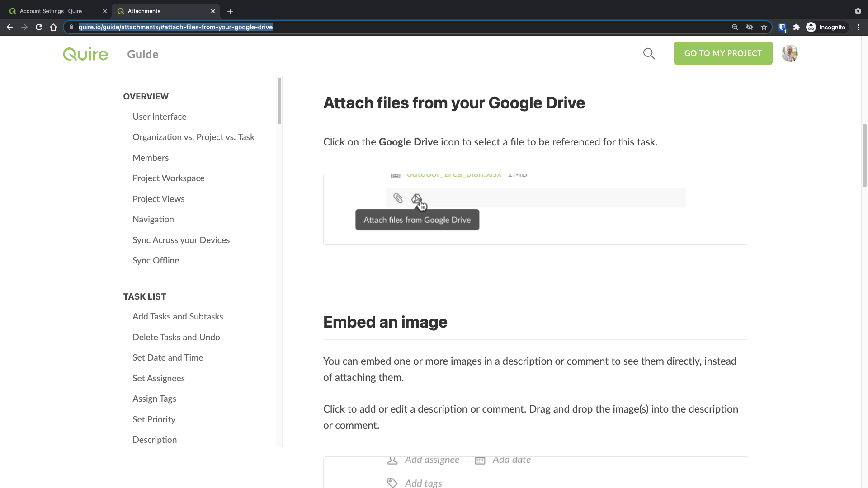Image resolution: width=868 pixels, height=488 pixels.
Task: Open the Members guide page
Action: coord(151,158)
